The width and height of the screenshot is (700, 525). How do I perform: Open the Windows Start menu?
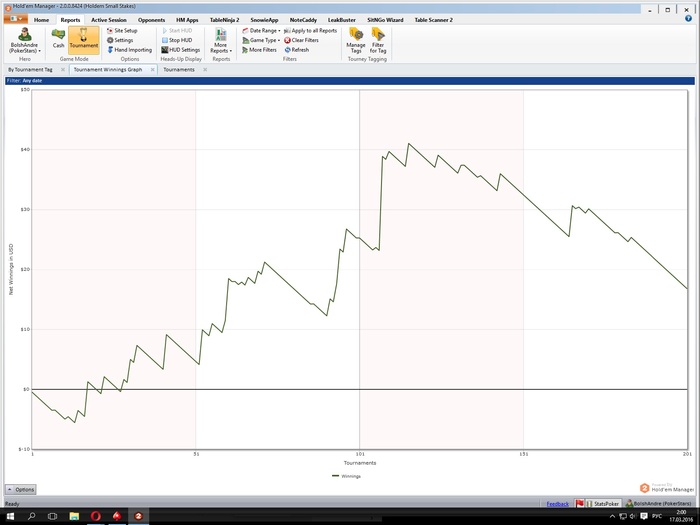point(10,517)
